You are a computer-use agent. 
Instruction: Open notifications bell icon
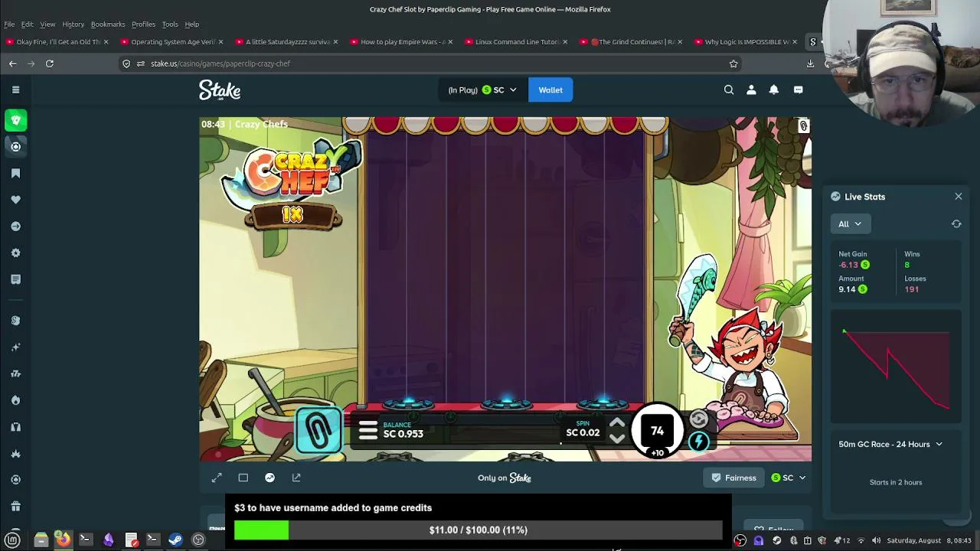point(774,90)
